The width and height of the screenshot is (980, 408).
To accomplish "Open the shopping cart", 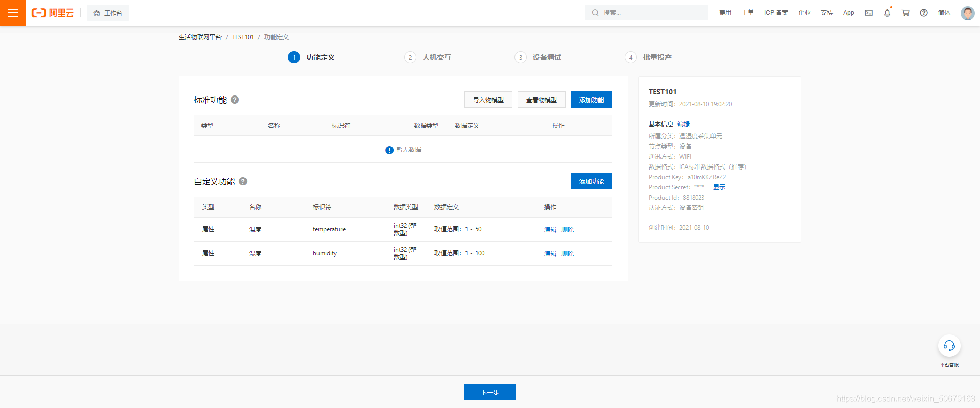I will click(x=905, y=13).
